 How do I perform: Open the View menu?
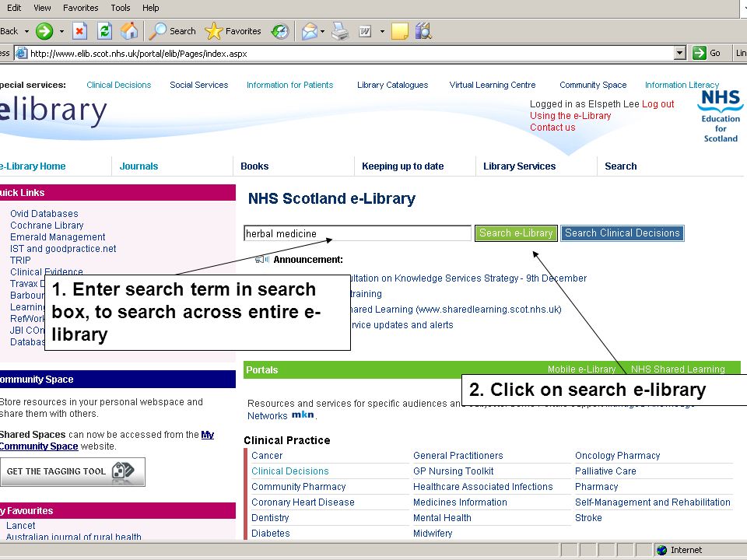[x=42, y=8]
